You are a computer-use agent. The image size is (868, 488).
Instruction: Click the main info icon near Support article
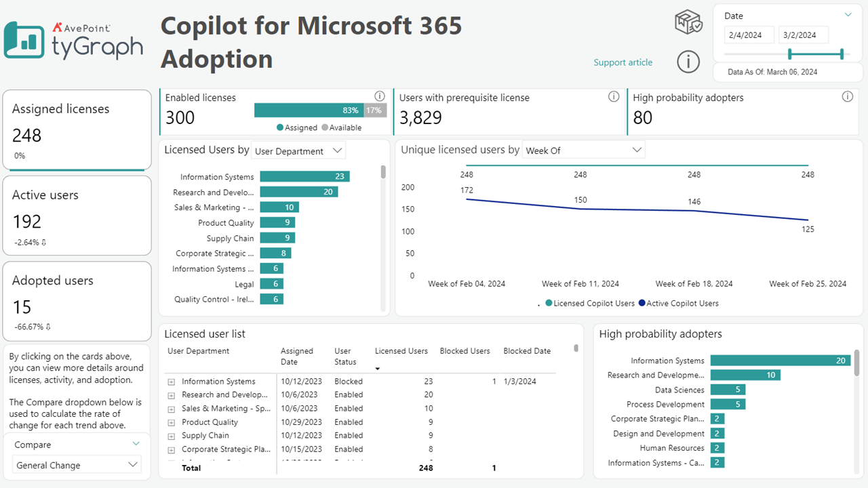click(x=688, y=62)
